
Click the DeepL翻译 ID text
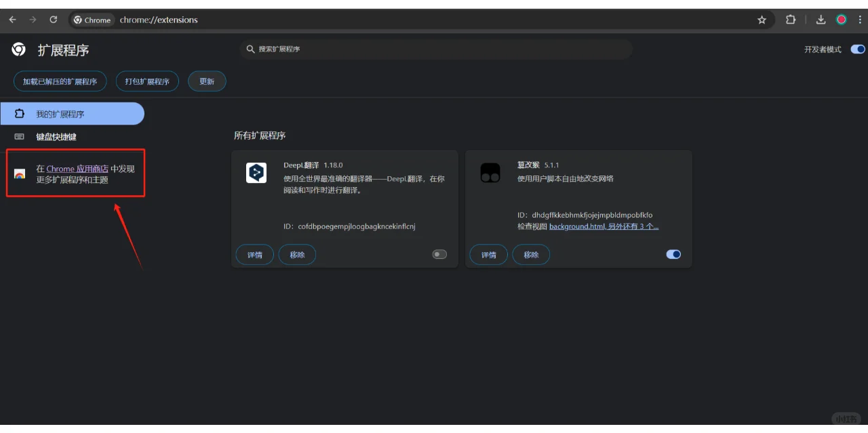click(x=349, y=226)
